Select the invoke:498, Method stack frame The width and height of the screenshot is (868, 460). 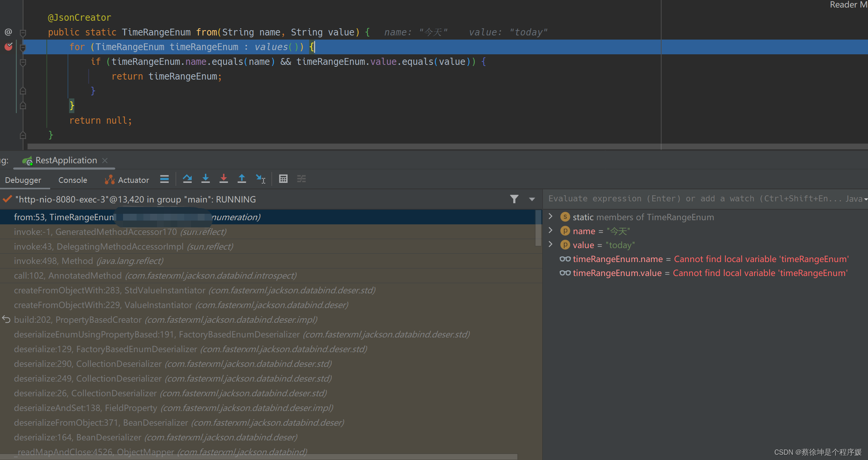(x=88, y=261)
